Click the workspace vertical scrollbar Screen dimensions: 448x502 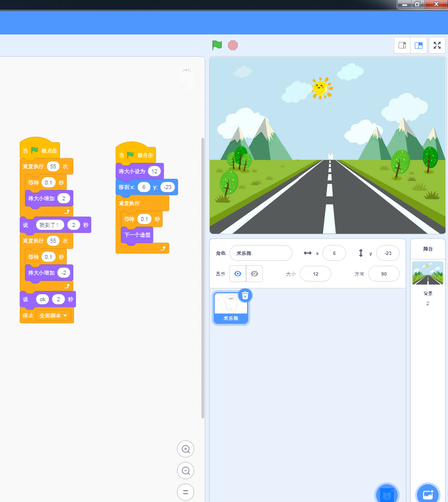[x=203, y=278]
